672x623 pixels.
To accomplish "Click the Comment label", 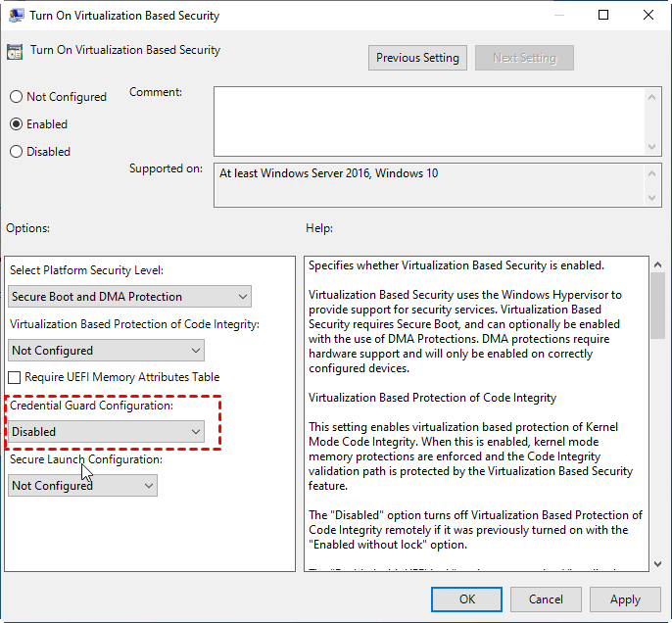I will tap(156, 92).
